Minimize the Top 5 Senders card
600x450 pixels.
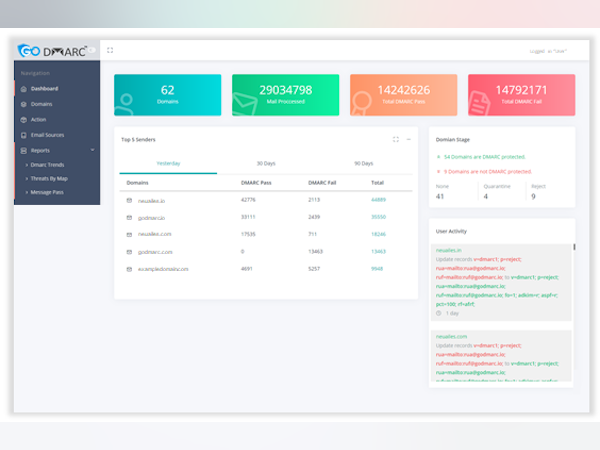click(x=408, y=139)
